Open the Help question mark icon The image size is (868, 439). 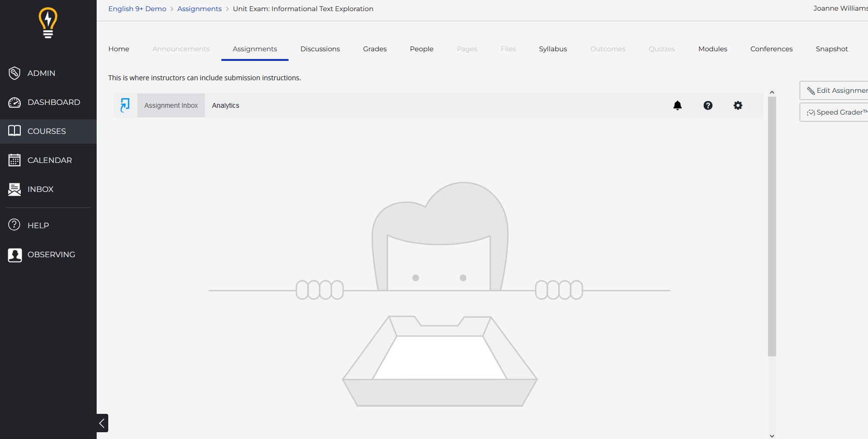click(14, 225)
